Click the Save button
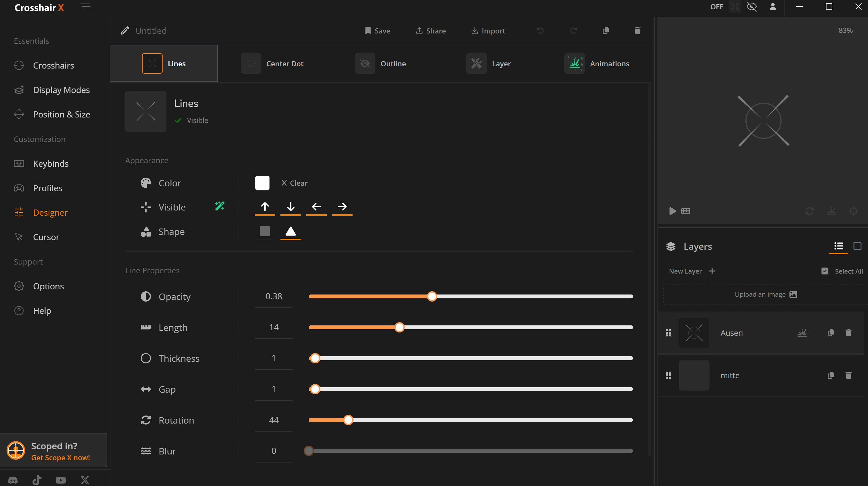Image resolution: width=868 pixels, height=486 pixels. 377,31
